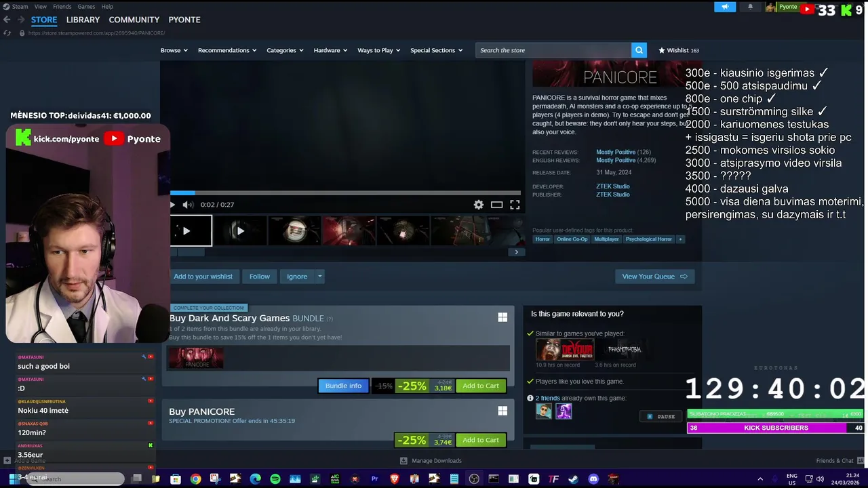The width and height of the screenshot is (868, 488).
Task: Play the PANICORE trailer video
Action: pos(173,205)
